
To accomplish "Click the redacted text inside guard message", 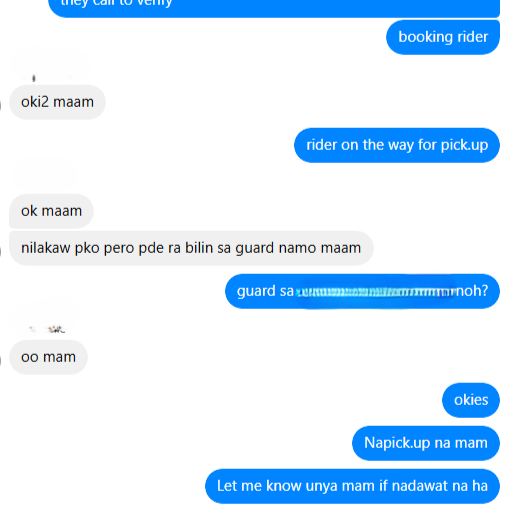I will [x=375, y=292].
